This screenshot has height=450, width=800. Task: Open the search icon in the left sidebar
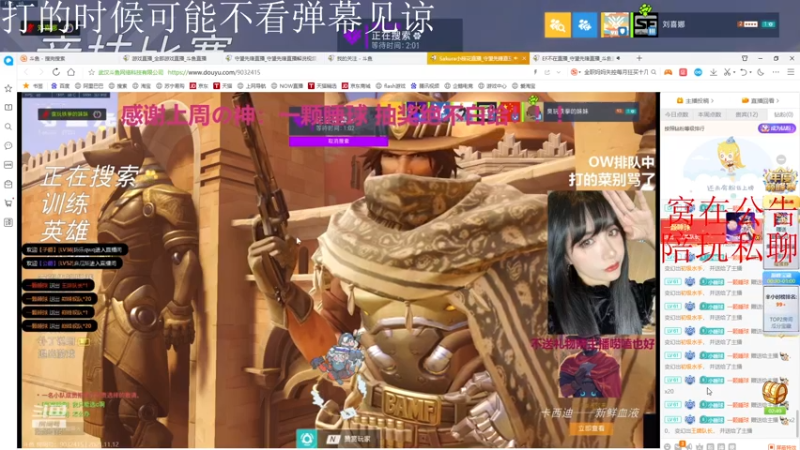(x=8, y=127)
